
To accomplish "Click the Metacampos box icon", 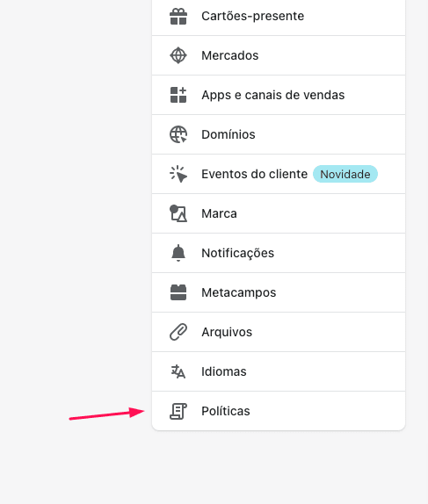I will pos(178,292).
